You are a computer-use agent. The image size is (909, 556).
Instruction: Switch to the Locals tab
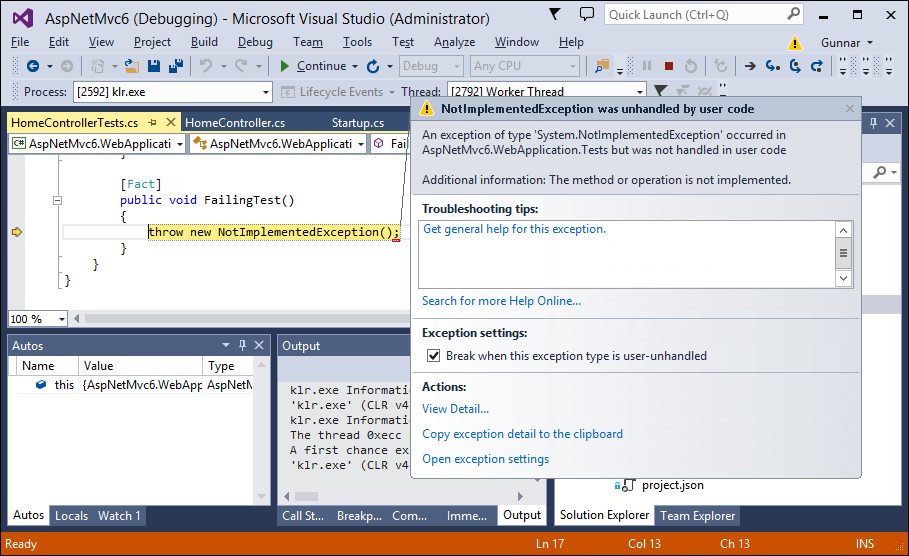[71, 515]
